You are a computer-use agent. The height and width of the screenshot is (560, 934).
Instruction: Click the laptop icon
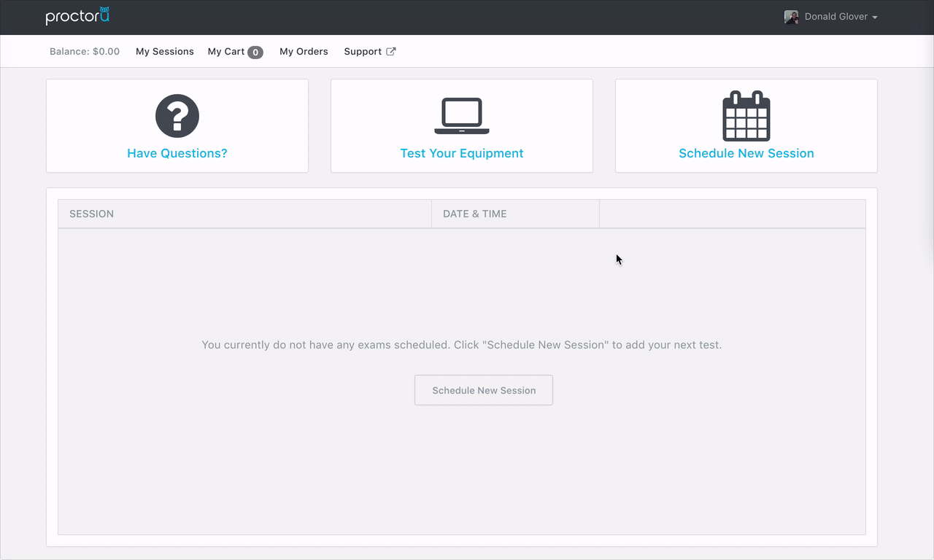click(462, 116)
